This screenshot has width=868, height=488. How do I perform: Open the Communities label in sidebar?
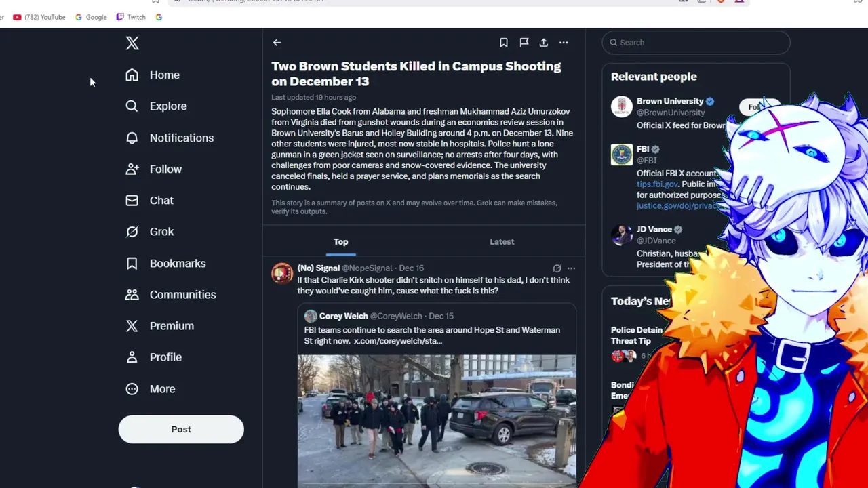183,294
